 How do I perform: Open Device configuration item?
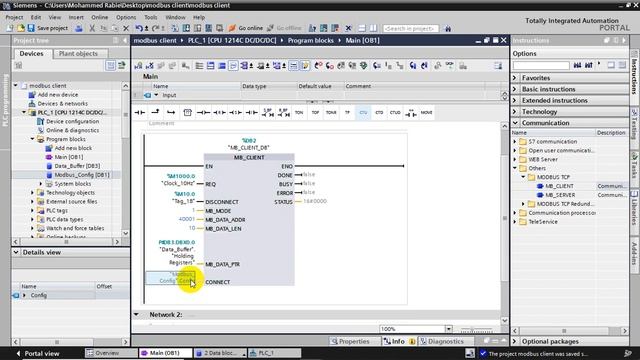[72, 121]
